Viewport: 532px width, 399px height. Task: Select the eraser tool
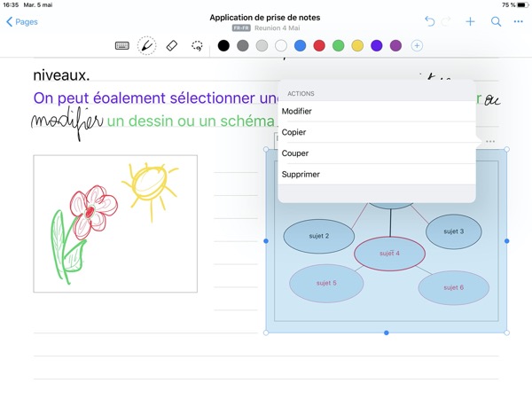(173, 45)
